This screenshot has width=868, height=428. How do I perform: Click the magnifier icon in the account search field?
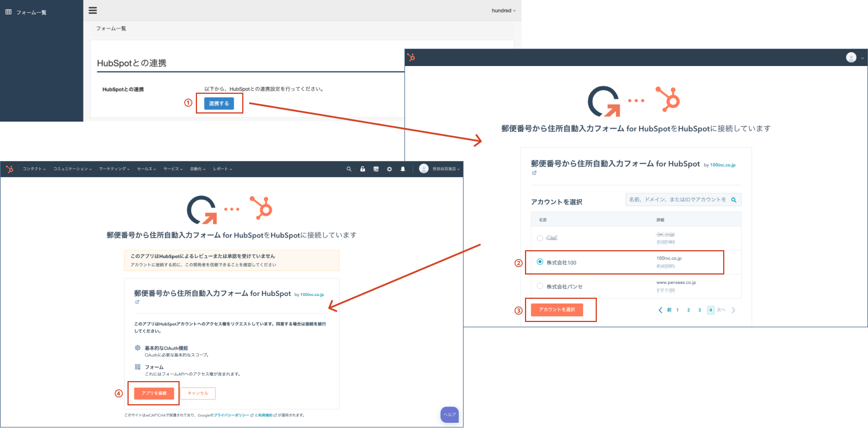[x=734, y=200]
